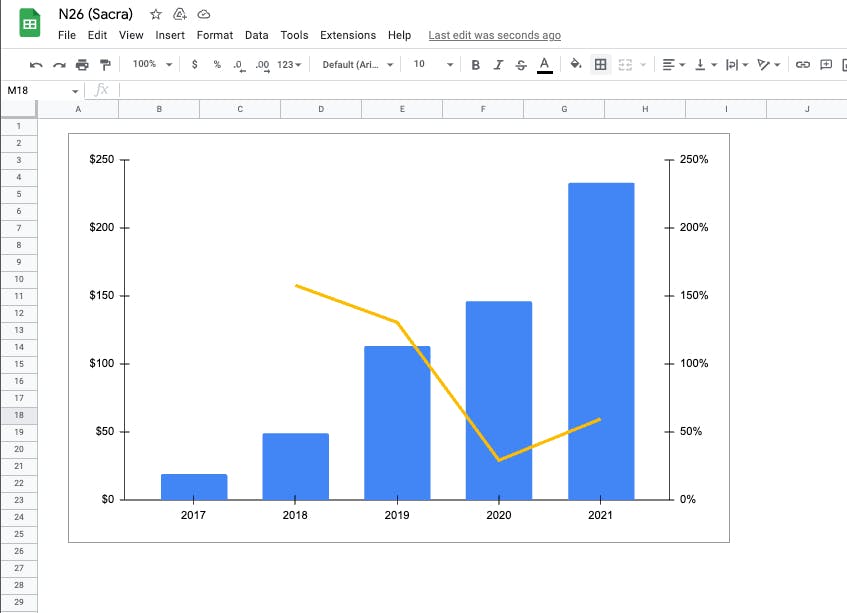Activate the paint format roller
This screenshot has height=613, width=847.
[105, 65]
